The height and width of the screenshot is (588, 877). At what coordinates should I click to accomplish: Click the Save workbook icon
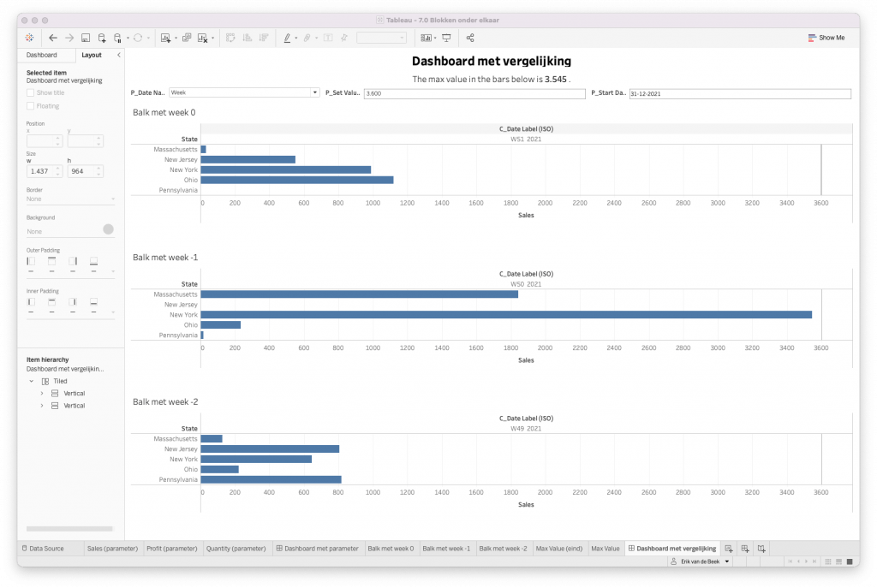click(85, 38)
